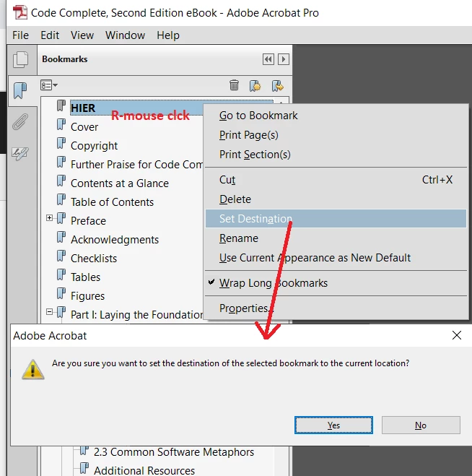The image size is (472, 476).
Task: Select Set Destination in context menu
Action: (x=336, y=219)
